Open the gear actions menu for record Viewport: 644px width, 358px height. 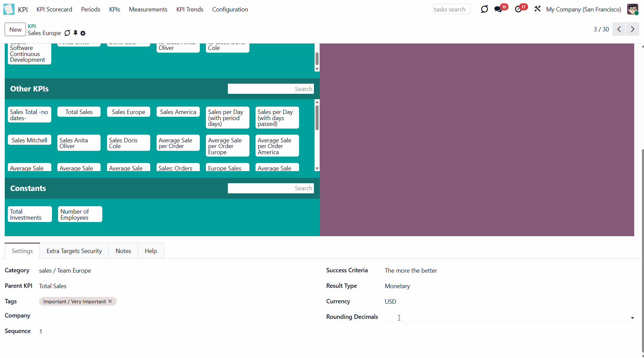click(83, 33)
